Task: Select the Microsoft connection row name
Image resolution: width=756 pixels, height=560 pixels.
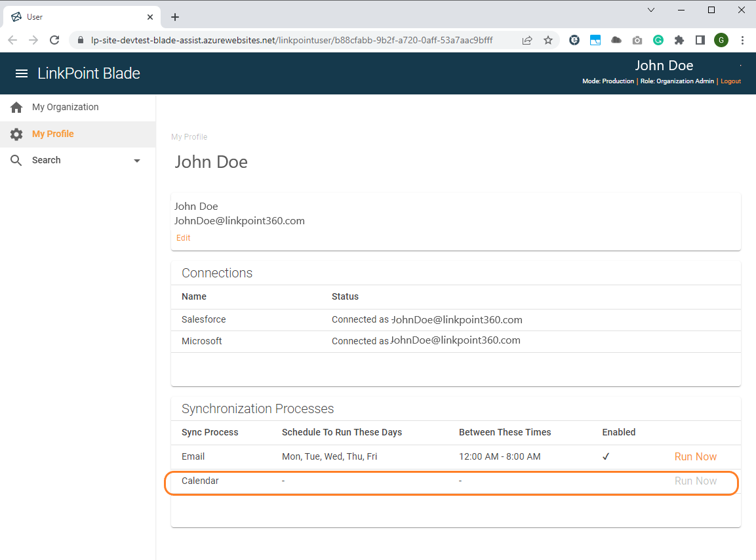Action: tap(201, 341)
